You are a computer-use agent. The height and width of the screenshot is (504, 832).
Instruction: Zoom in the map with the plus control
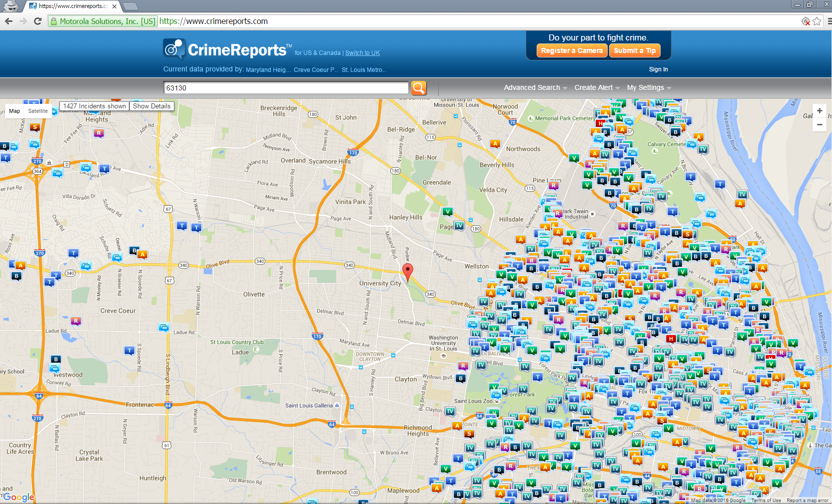click(x=820, y=111)
